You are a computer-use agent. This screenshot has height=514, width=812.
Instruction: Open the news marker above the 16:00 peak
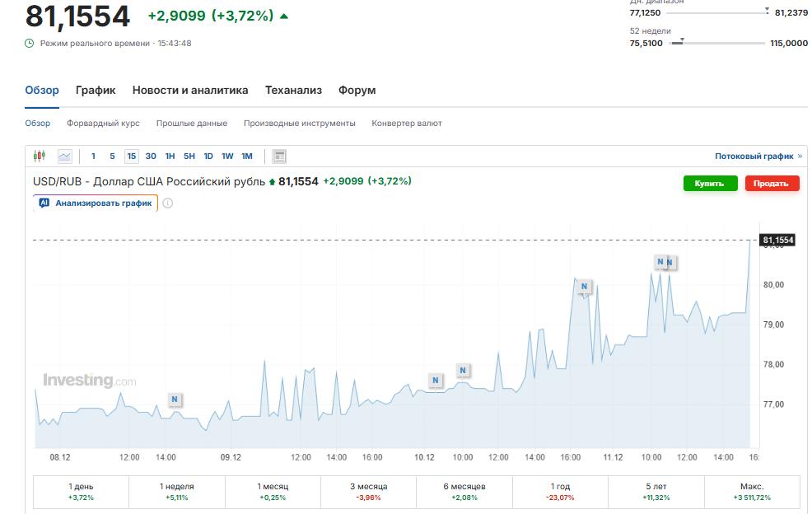tap(584, 287)
